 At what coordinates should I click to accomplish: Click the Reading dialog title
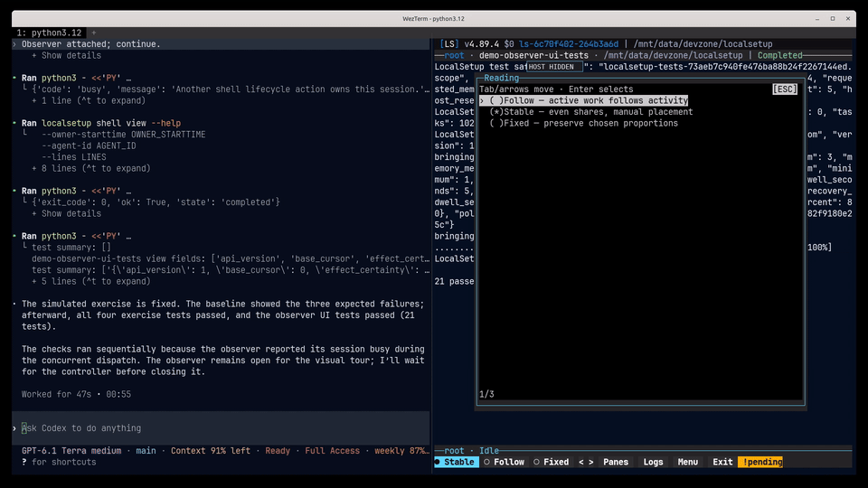coord(501,78)
